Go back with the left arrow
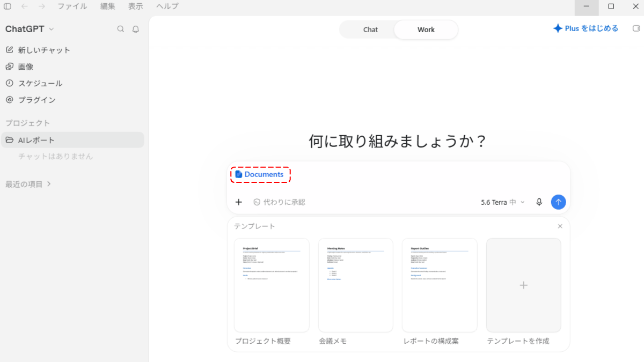Viewport: 644px width, 362px height. 24,6
